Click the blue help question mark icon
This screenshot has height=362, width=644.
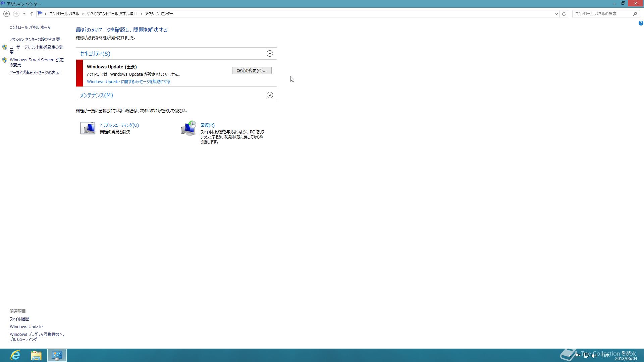(641, 23)
